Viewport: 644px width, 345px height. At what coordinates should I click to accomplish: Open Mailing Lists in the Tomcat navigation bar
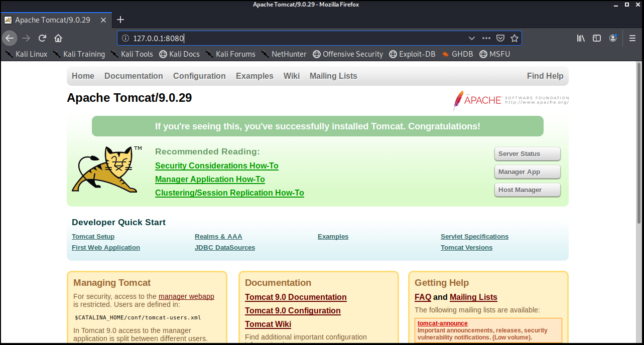tap(333, 76)
